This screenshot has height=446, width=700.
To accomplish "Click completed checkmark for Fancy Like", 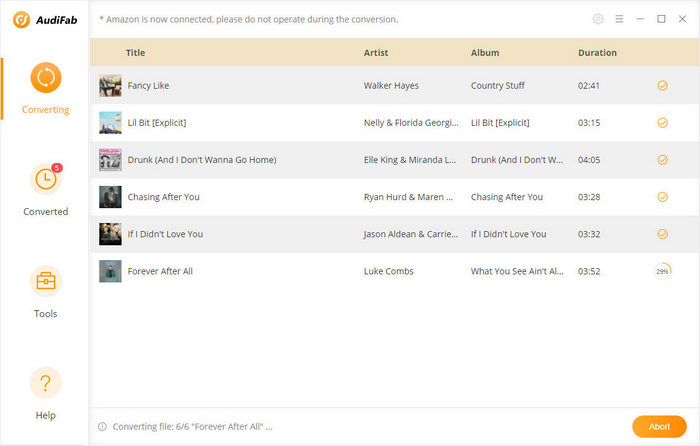I will tap(662, 86).
